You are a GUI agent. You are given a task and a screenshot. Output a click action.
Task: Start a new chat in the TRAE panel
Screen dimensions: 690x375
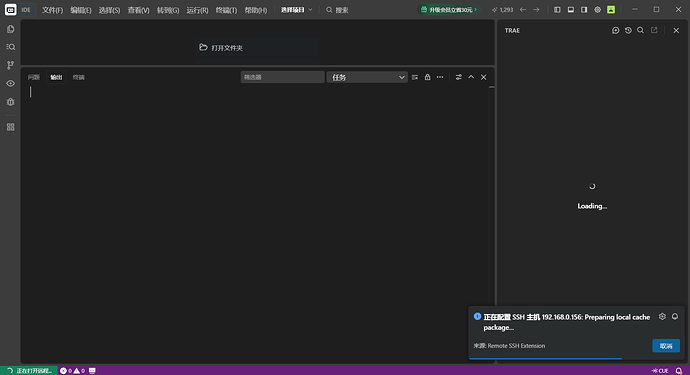(615, 30)
